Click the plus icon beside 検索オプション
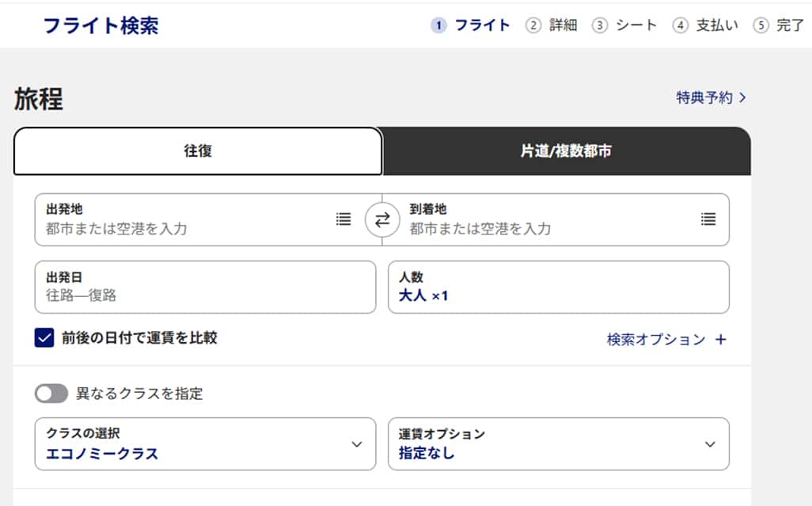The image size is (812, 506). click(x=720, y=340)
